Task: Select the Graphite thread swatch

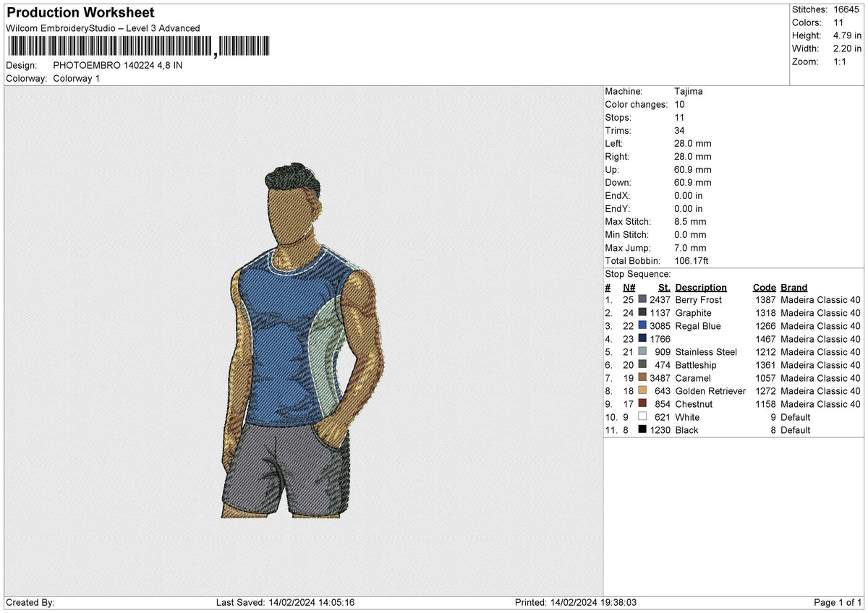Action: tap(642, 312)
